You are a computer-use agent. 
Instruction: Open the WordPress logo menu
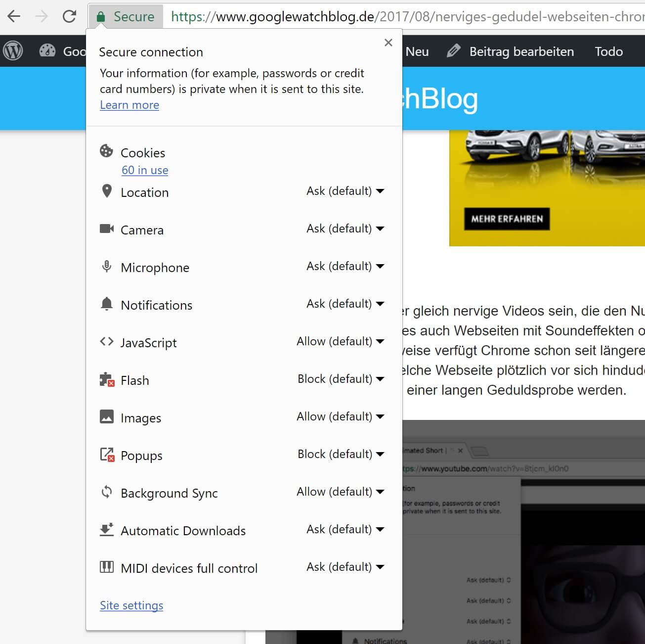point(13,51)
